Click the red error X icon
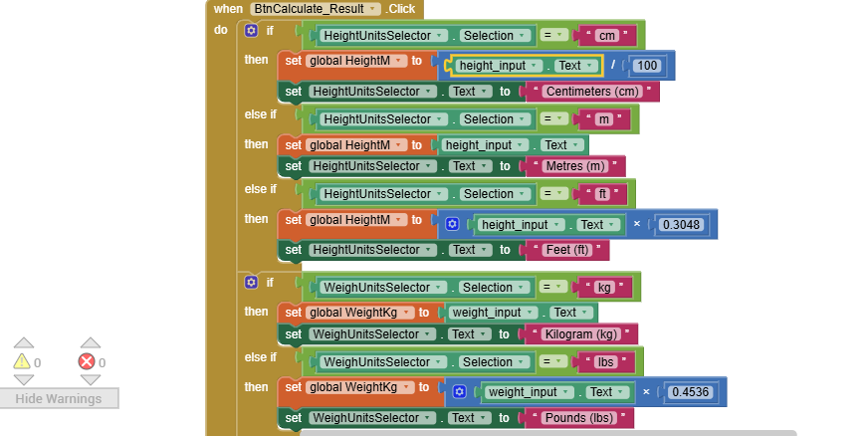The width and height of the screenshot is (868, 436). coord(87,362)
